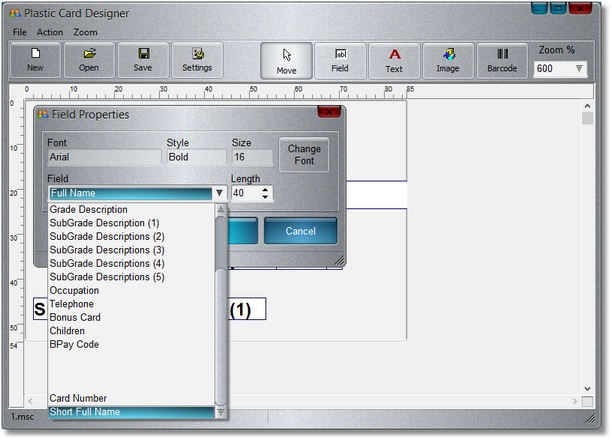Save the card design using Save
Image resolution: width=612 pixels, height=440 pixels.
coord(143,59)
